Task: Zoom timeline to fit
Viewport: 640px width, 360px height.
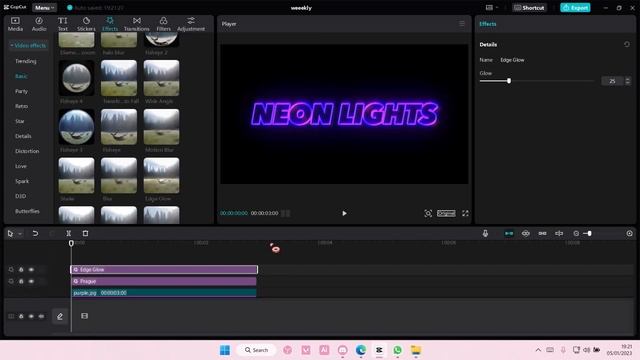Action: point(629,233)
